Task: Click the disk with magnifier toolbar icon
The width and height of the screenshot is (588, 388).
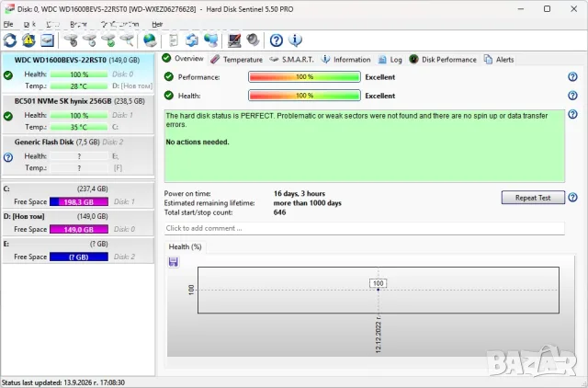Action: [x=127, y=40]
